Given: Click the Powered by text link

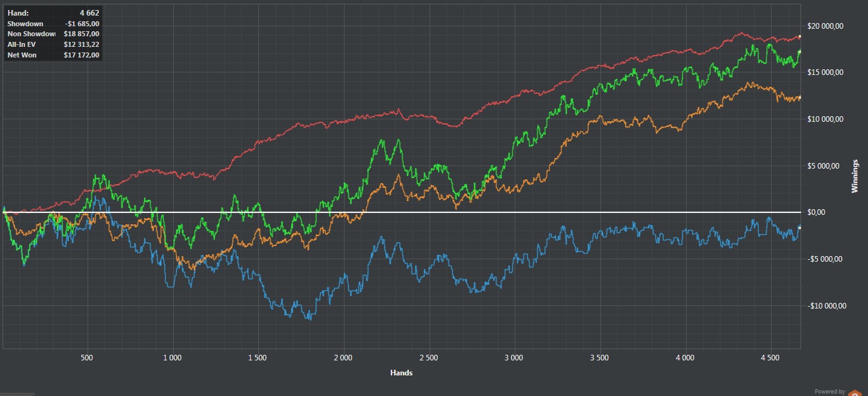Looking at the screenshot, I should [x=829, y=392].
